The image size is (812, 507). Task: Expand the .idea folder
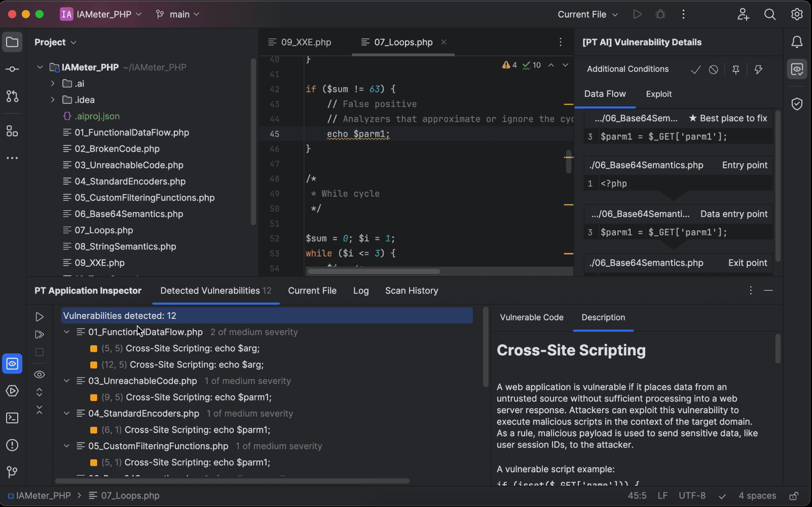coord(53,100)
